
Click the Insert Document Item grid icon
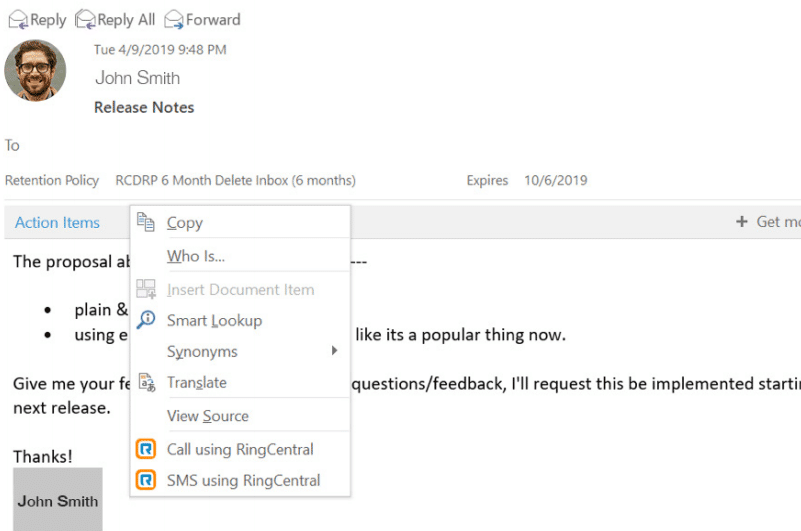(x=146, y=289)
